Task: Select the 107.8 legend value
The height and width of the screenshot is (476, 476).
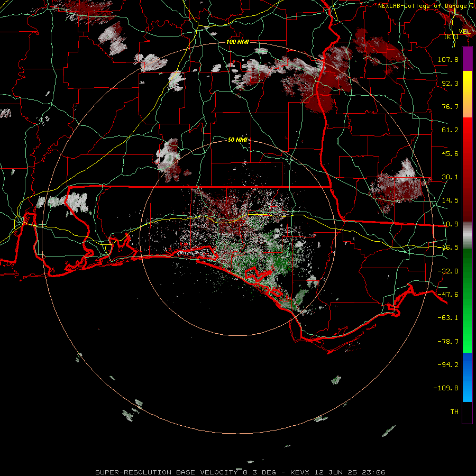Action: click(448, 59)
